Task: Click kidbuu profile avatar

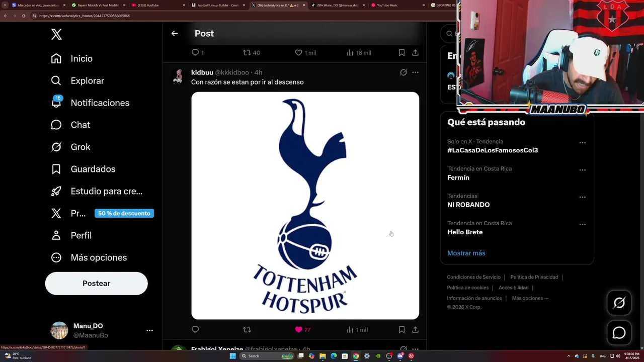Action: point(178,76)
